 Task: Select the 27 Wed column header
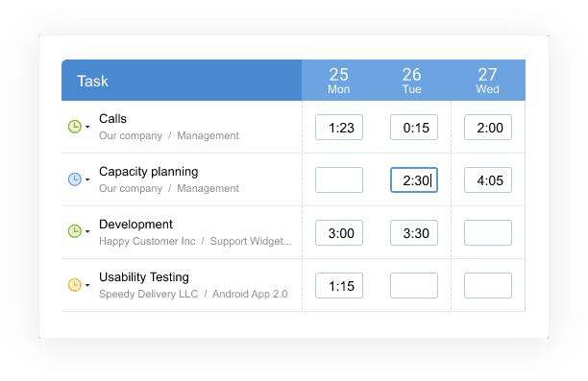pos(487,81)
